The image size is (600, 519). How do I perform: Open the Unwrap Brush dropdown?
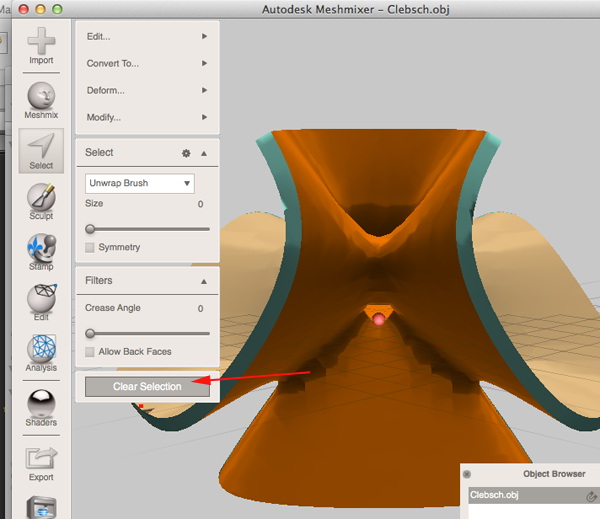pyautogui.click(x=140, y=183)
